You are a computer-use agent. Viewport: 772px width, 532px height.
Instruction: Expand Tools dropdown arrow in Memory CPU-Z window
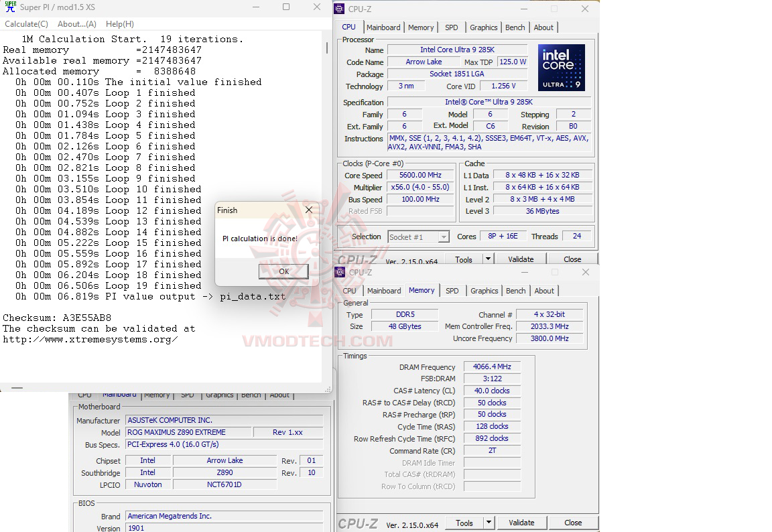489,523
